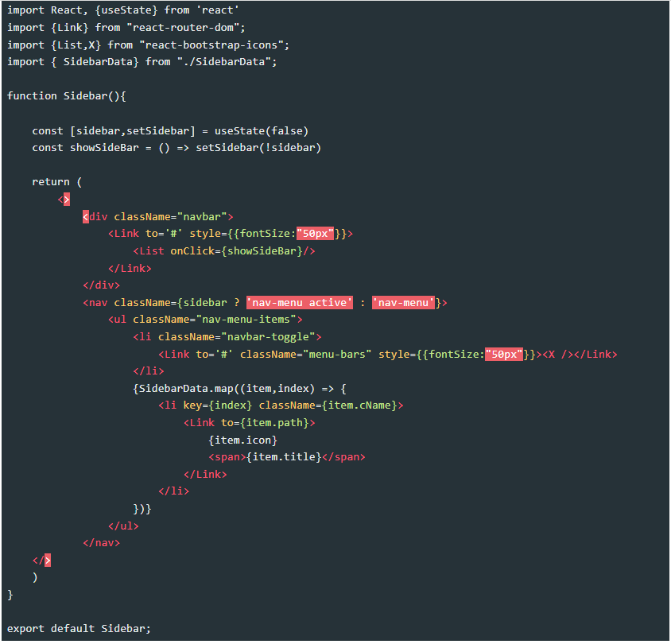The height and width of the screenshot is (644, 671).
Task: Select the 'nav-menu active' highlighted string
Action: [x=299, y=302]
